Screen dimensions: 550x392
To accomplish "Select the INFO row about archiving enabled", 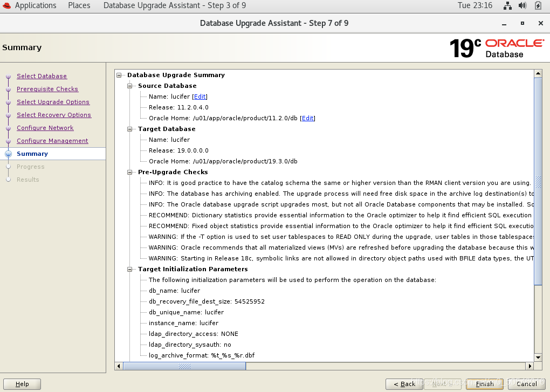I will 341,194.
